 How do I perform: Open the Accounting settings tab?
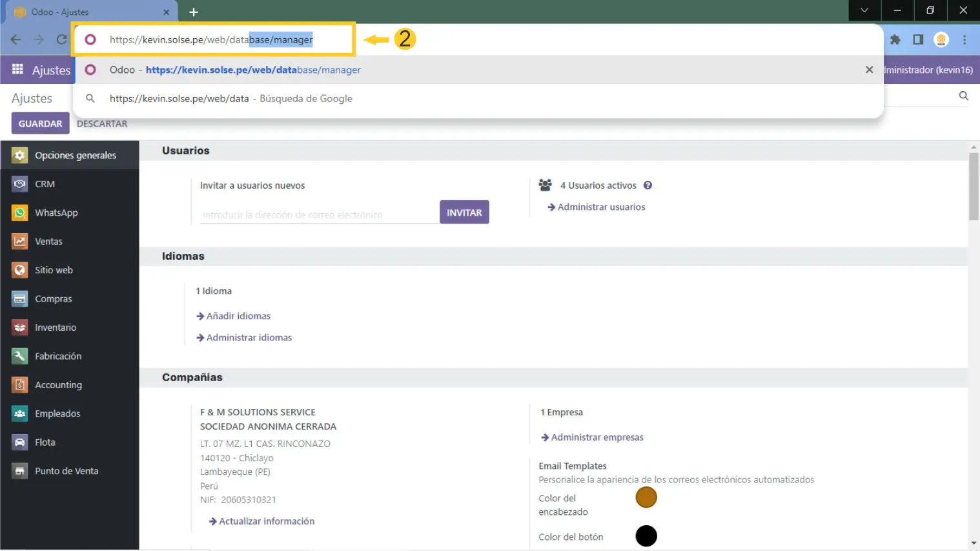pos(58,385)
